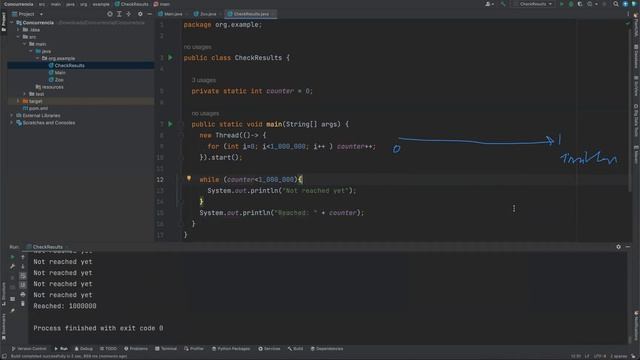Image resolution: width=640 pixels, height=360 pixels.
Task: Click the '3 usages' hint above counter
Action: coord(204,80)
